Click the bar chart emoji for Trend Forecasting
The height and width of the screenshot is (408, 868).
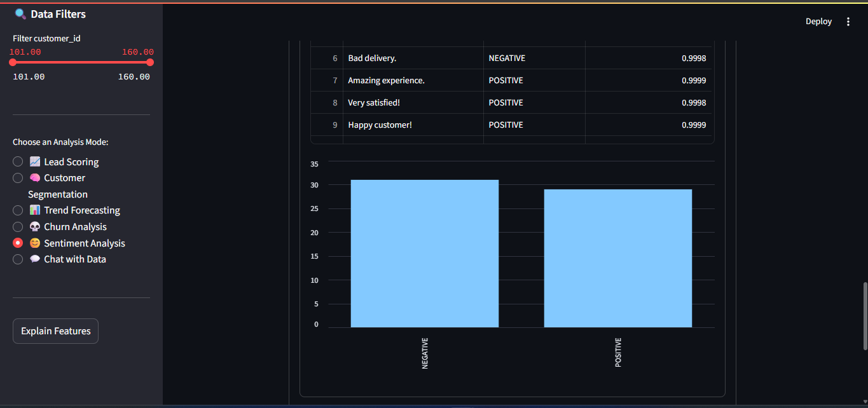tap(35, 210)
